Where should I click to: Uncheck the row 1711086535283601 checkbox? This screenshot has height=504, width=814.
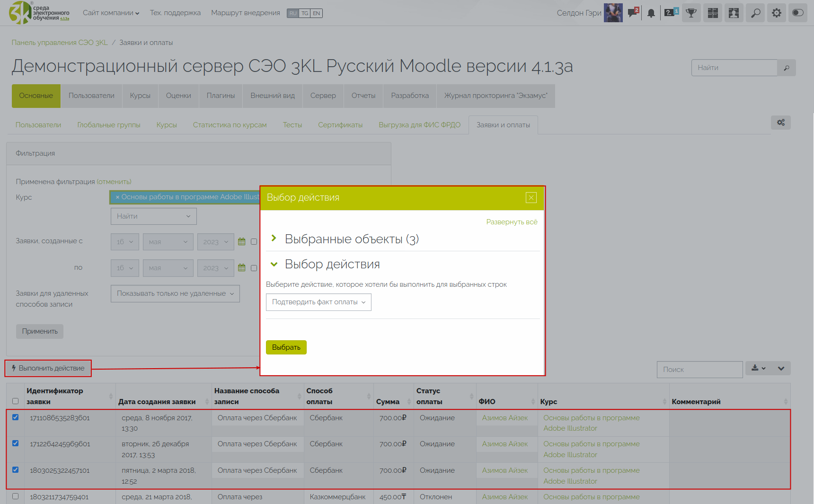tap(16, 417)
